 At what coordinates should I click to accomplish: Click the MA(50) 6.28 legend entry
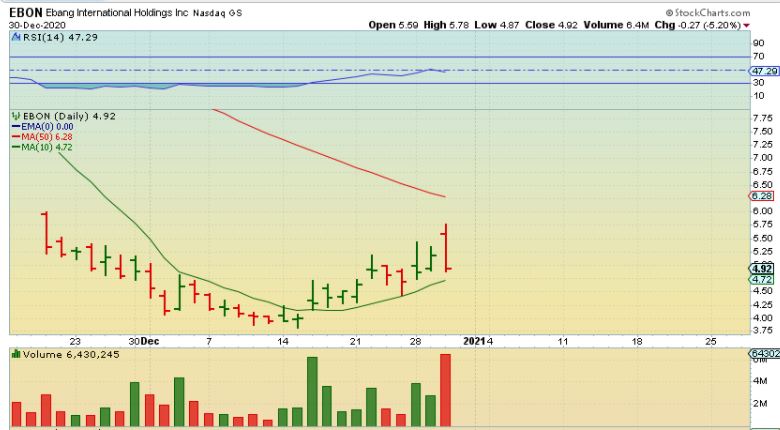pos(42,137)
